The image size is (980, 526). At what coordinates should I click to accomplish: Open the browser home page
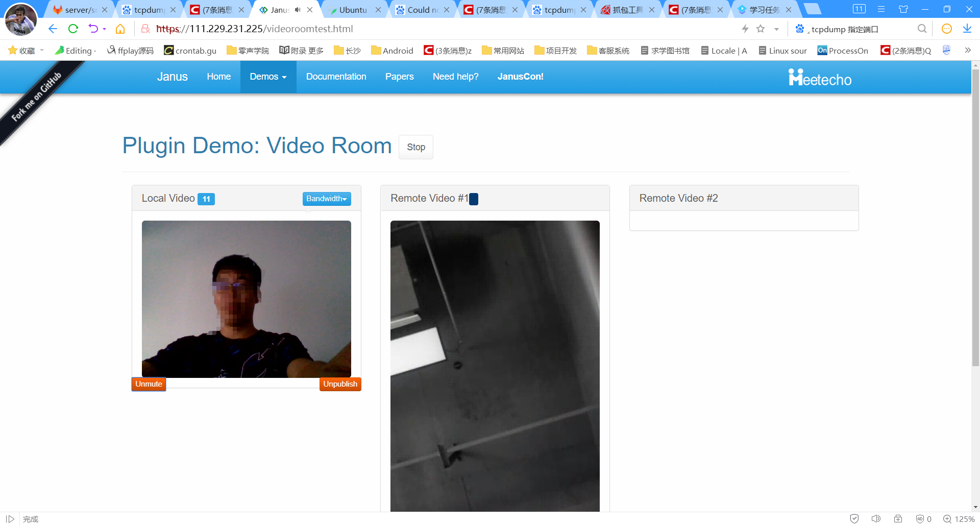pos(120,29)
